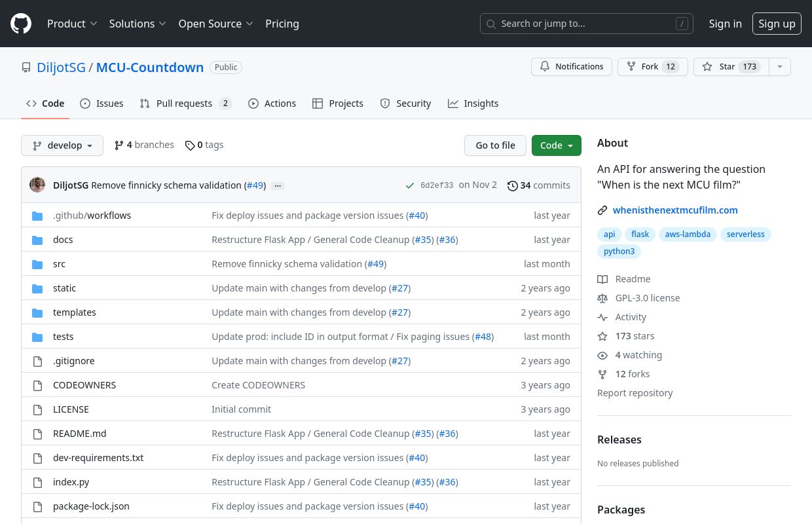View the 0 tags link
This screenshot has width=812, height=524.
[x=204, y=145]
